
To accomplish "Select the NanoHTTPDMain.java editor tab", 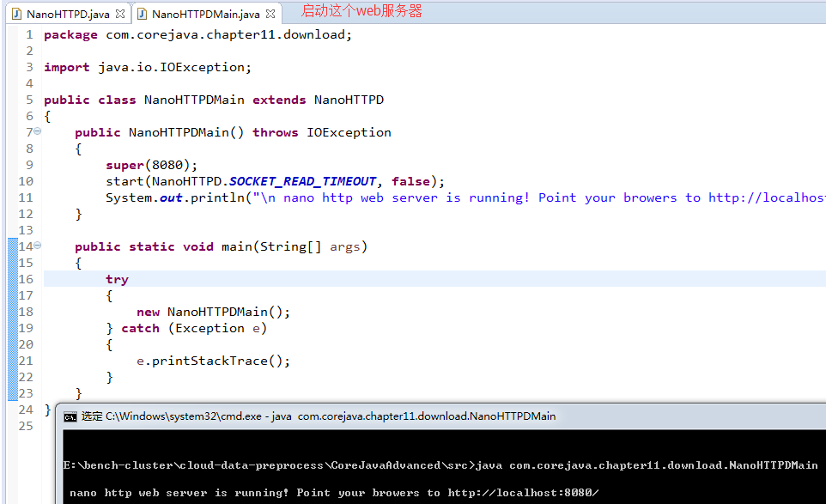I will click(x=206, y=15).
